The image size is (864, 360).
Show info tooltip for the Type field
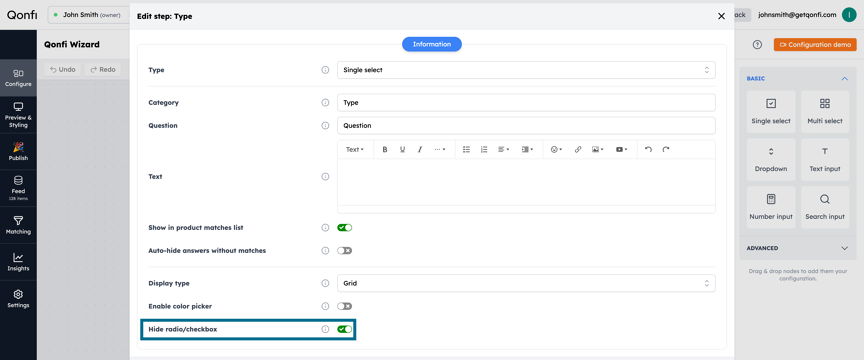(x=325, y=71)
